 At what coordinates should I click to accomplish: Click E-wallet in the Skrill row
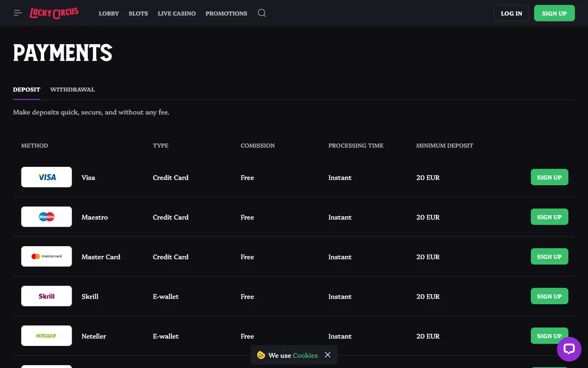pyautogui.click(x=166, y=297)
